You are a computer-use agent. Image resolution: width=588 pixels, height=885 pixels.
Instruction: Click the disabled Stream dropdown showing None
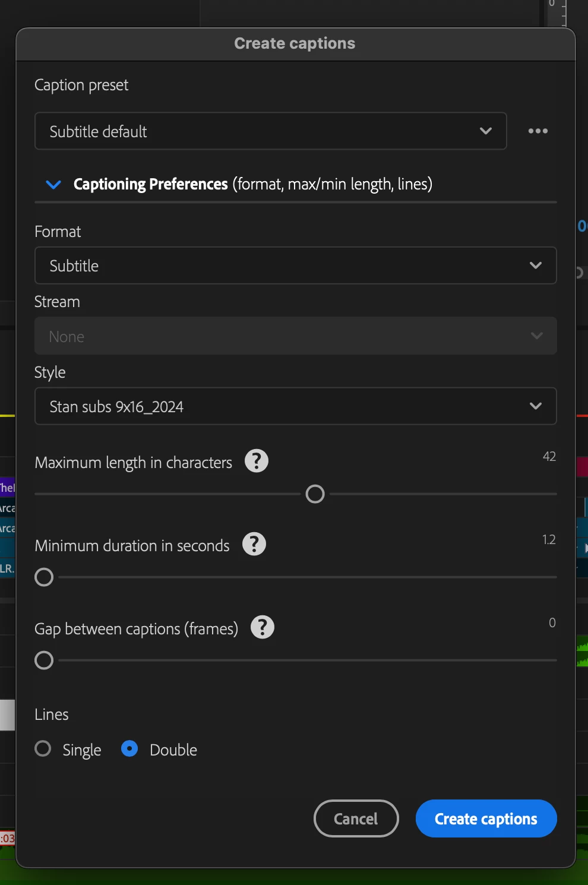[295, 336]
